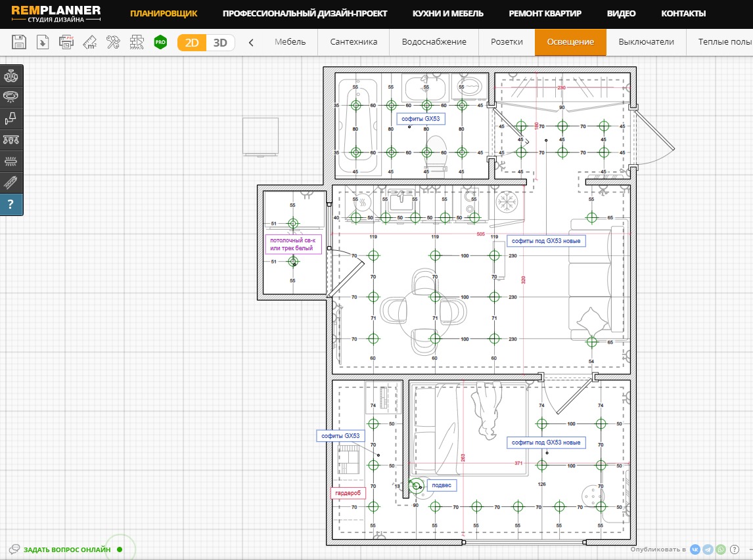Open the Розетки tab
The height and width of the screenshot is (560, 753).
tap(507, 42)
